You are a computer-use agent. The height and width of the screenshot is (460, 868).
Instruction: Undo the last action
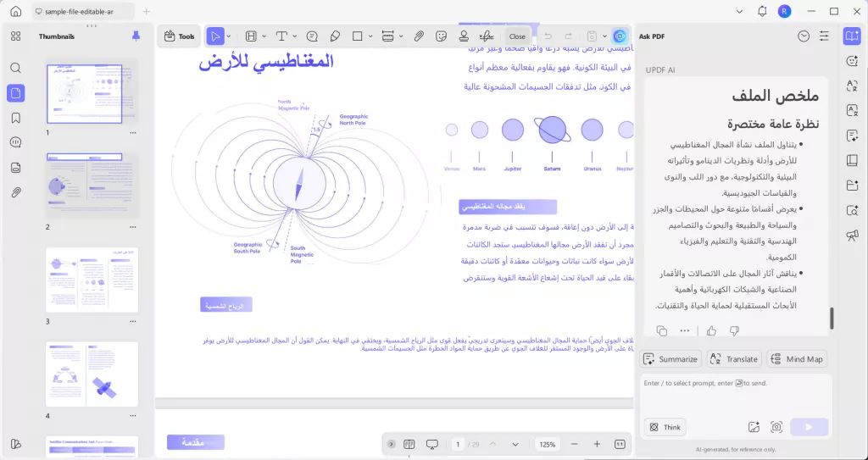(548, 36)
